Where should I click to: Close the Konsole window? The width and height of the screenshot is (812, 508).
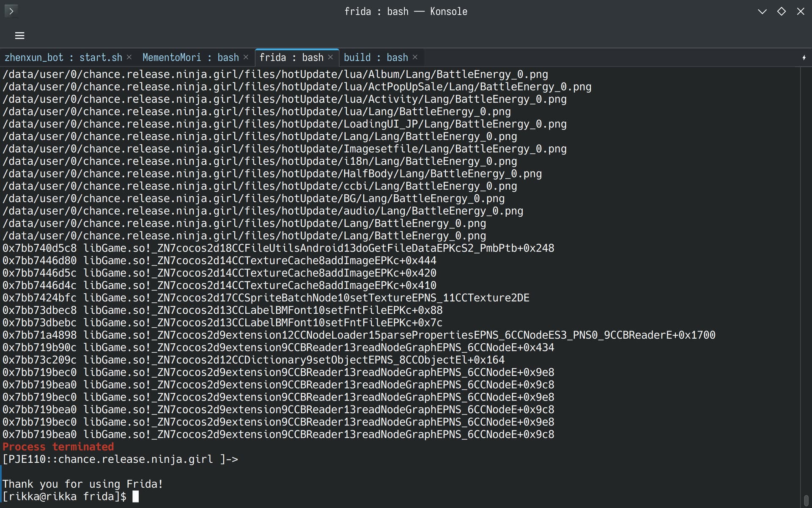tap(801, 11)
